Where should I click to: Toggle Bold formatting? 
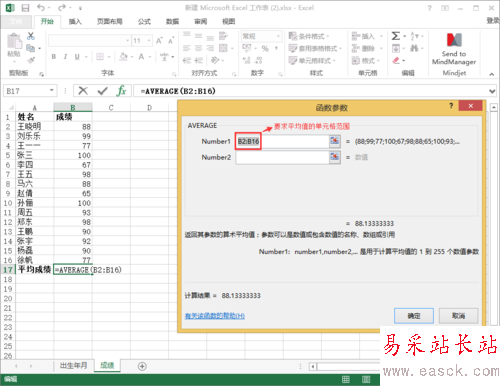point(54,57)
